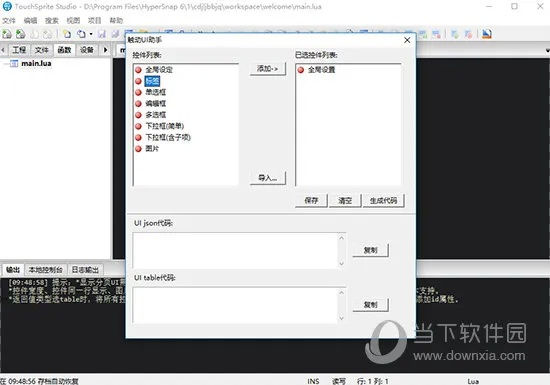The width and height of the screenshot is (550, 385).
Task: Copy the UI json code with 复制
Action: coord(370,250)
